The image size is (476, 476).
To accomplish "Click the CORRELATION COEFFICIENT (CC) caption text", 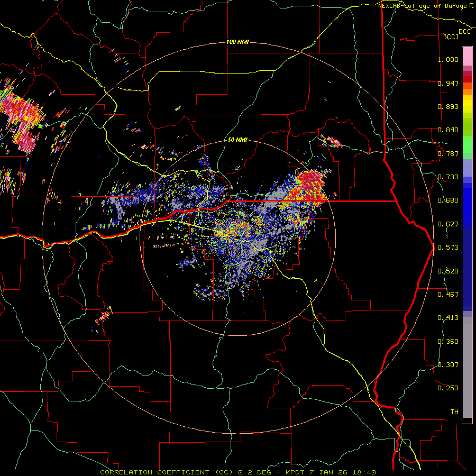I will [x=167, y=472].
